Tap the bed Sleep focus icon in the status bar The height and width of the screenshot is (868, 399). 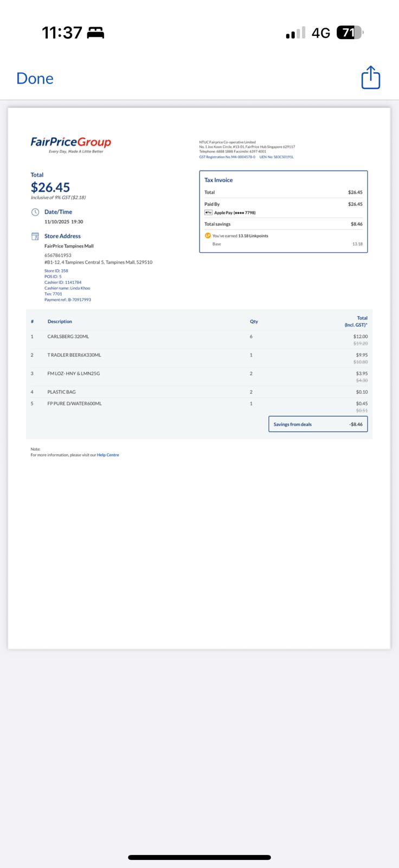pos(95,33)
